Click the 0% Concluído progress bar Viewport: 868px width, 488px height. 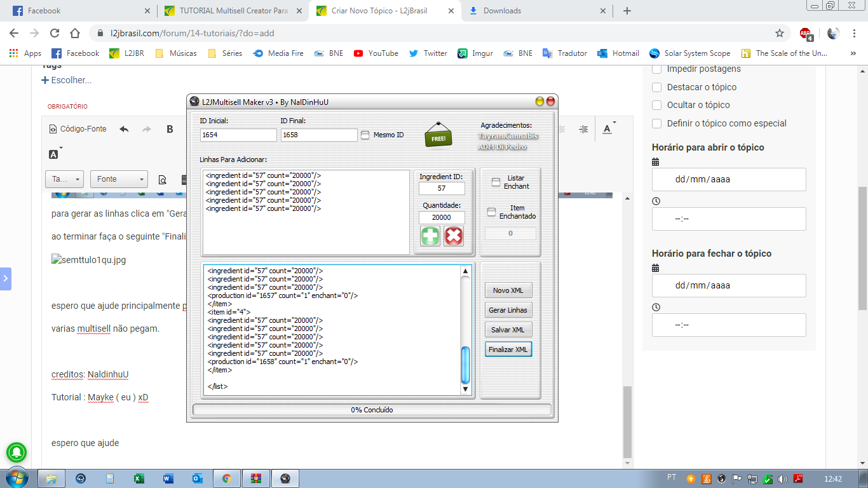click(372, 409)
